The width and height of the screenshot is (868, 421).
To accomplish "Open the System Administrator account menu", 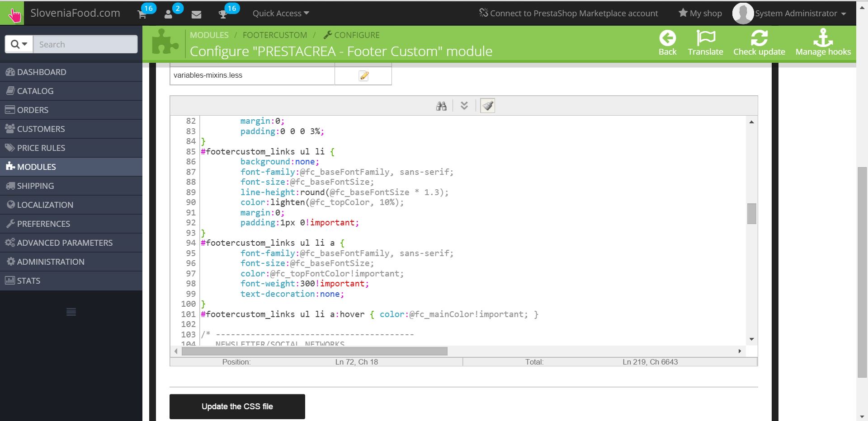I will click(x=790, y=13).
